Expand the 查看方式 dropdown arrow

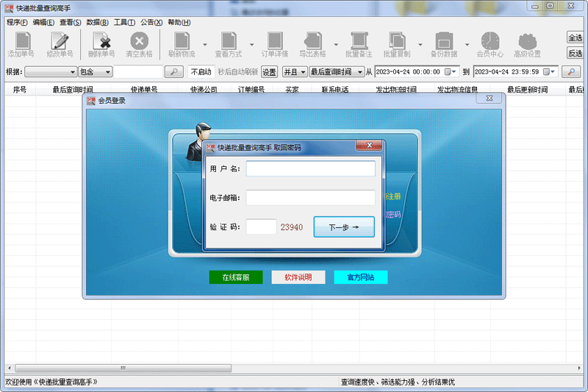click(251, 45)
